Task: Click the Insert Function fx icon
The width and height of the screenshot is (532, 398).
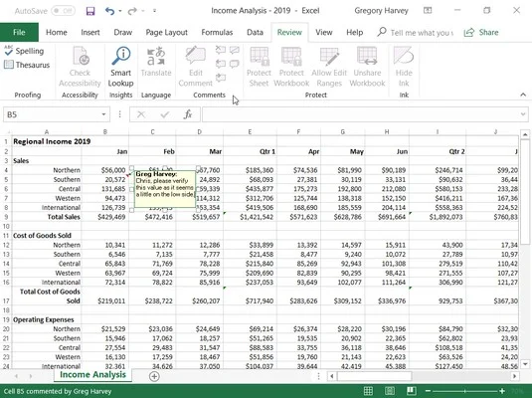Action: coord(188,114)
